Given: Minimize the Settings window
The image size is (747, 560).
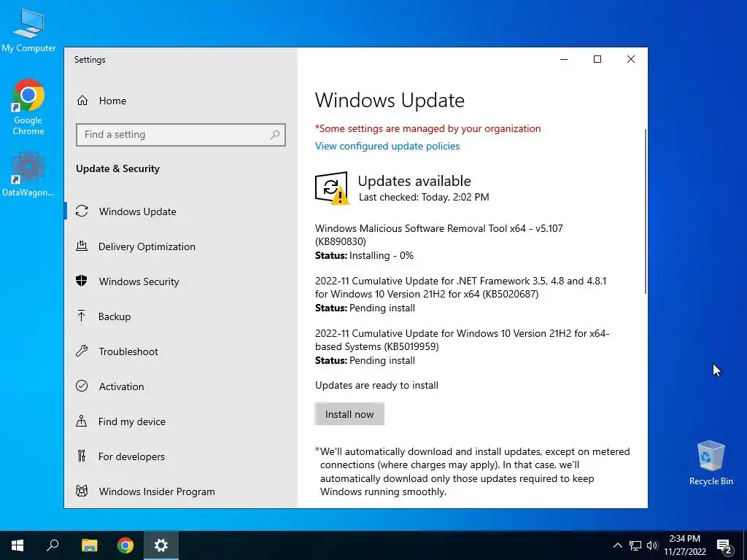Looking at the screenshot, I should (x=564, y=59).
